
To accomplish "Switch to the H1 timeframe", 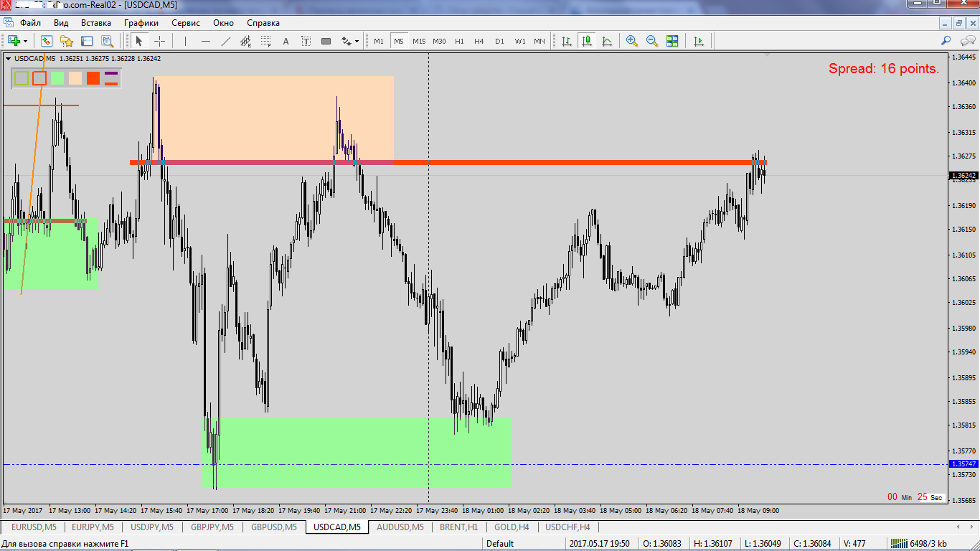I will pos(459,41).
